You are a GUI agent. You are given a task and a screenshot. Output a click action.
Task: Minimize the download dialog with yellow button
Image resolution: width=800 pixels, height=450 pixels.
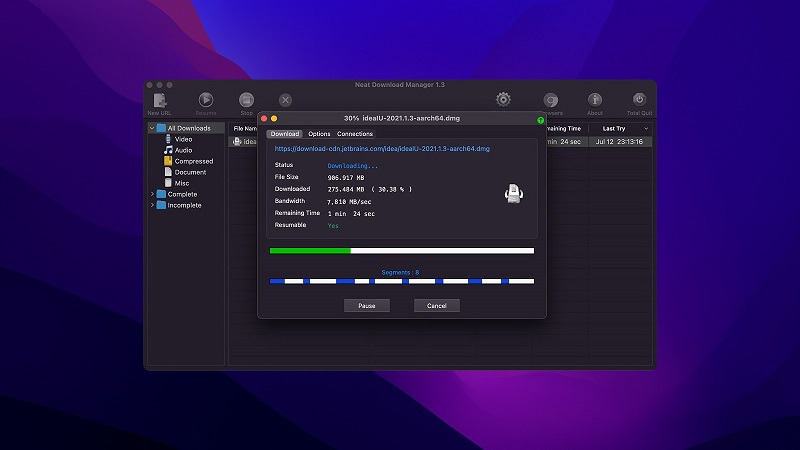(274, 118)
